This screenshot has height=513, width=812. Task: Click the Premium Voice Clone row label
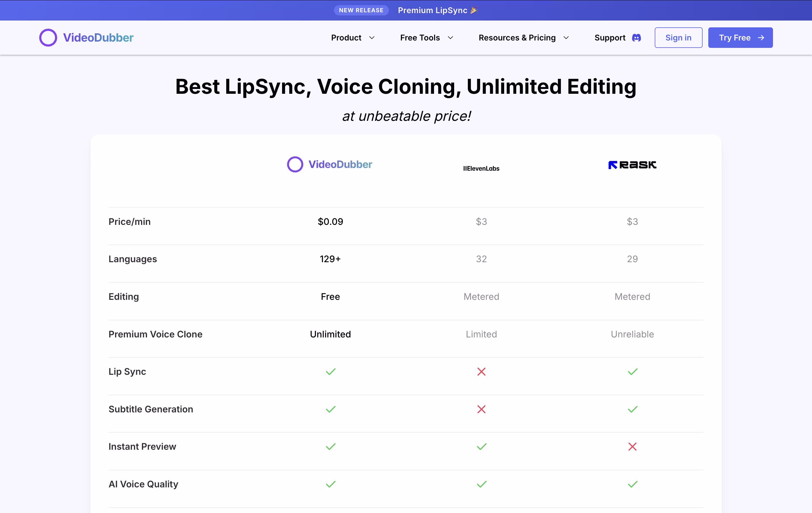[x=155, y=334]
